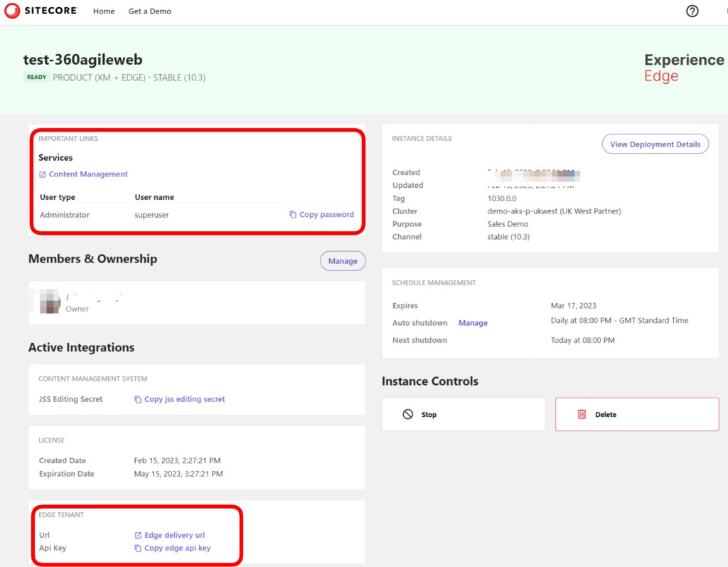
Task: Open Manage link for Auto shutdown
Action: click(473, 323)
